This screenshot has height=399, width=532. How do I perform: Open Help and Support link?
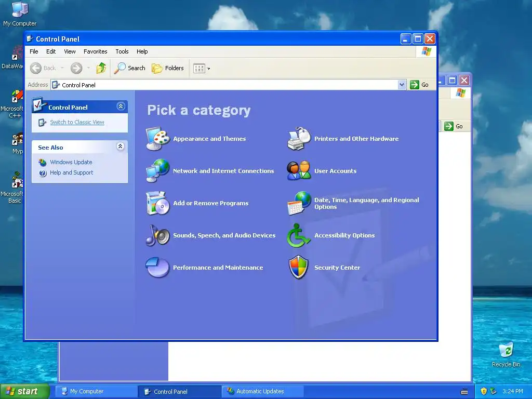click(x=71, y=172)
